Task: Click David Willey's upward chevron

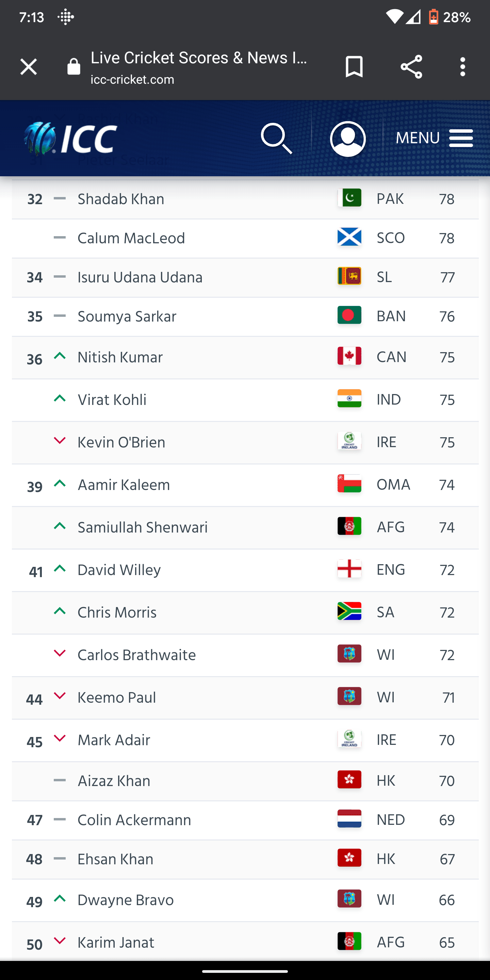Action: tap(60, 568)
